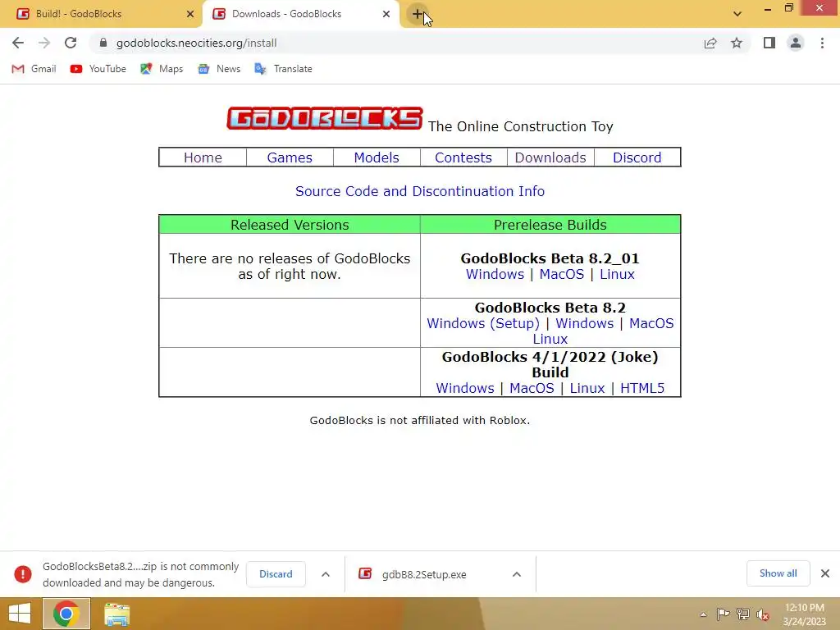
Task: Click the network tray icon
Action: pos(743,614)
